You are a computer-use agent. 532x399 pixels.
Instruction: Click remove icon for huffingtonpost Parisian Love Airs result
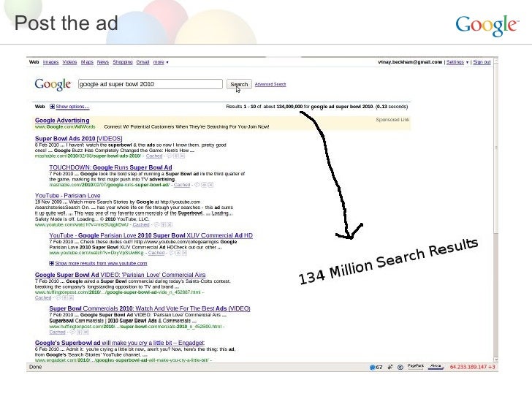(x=71, y=298)
